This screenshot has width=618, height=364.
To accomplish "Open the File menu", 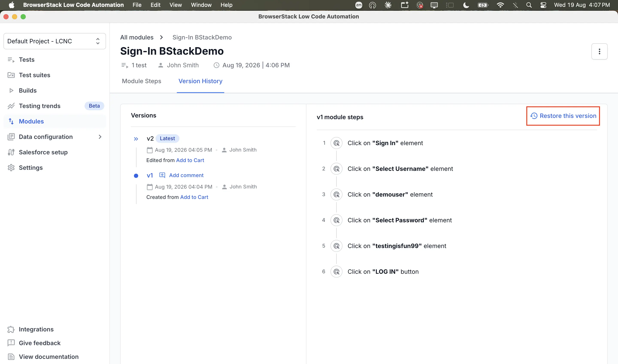I will tap(137, 5).
